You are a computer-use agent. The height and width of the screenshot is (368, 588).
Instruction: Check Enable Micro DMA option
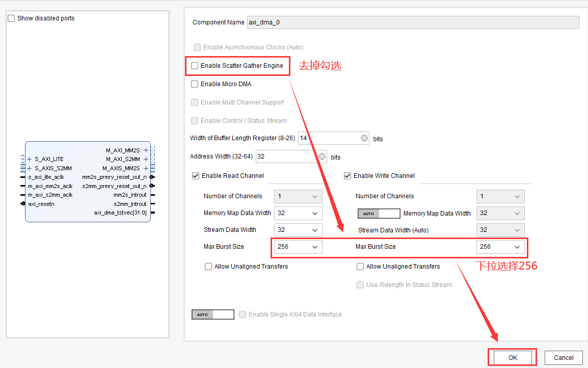[195, 84]
